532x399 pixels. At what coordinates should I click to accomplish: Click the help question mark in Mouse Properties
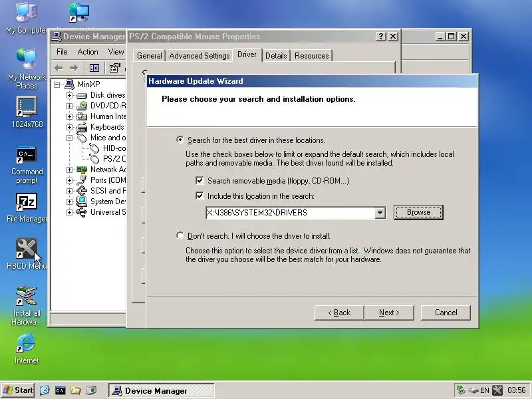[380, 37]
